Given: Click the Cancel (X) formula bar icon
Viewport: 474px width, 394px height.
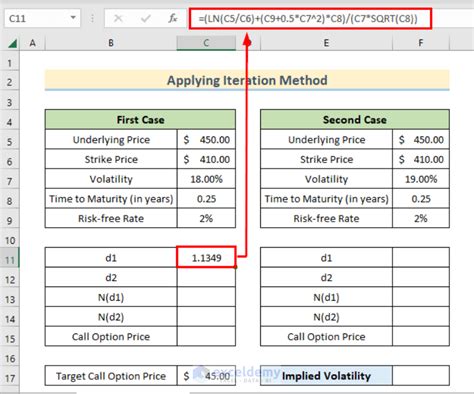Looking at the screenshot, I should click(118, 18).
